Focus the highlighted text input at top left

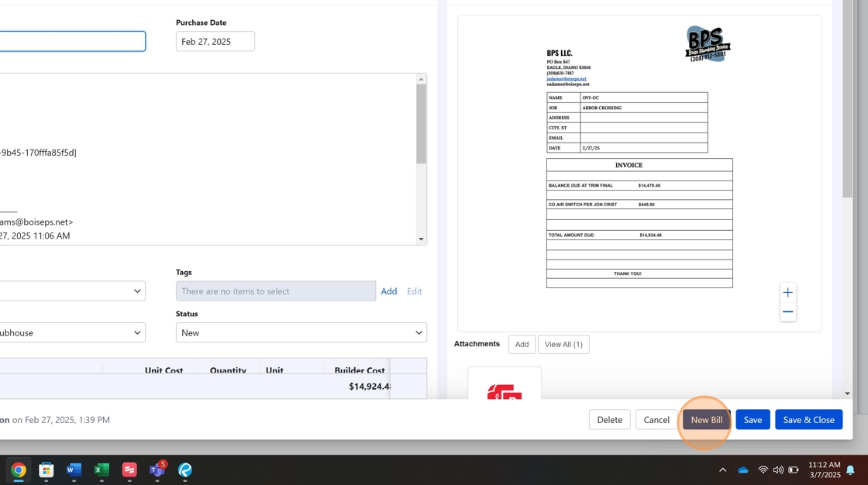pyautogui.click(x=73, y=42)
